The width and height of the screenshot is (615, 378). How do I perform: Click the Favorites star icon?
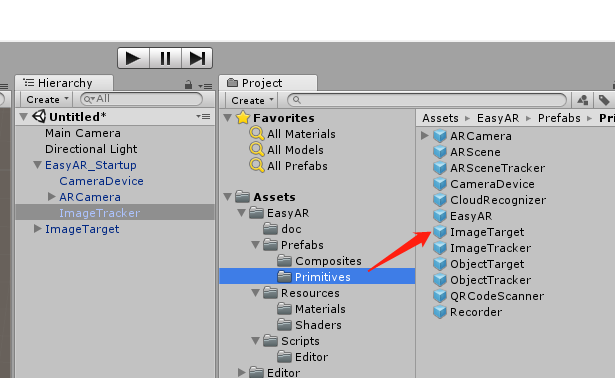point(243,118)
